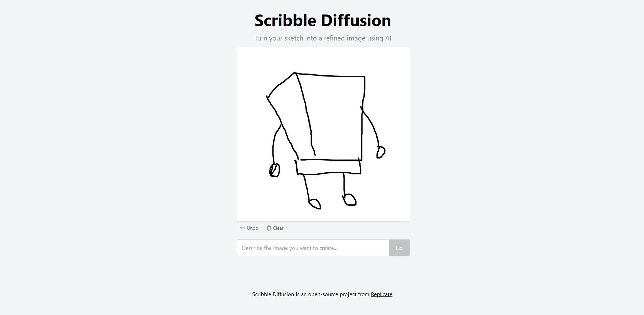Click the sketched figure's left foot
Screen dimensions: 644x315
pos(315,204)
